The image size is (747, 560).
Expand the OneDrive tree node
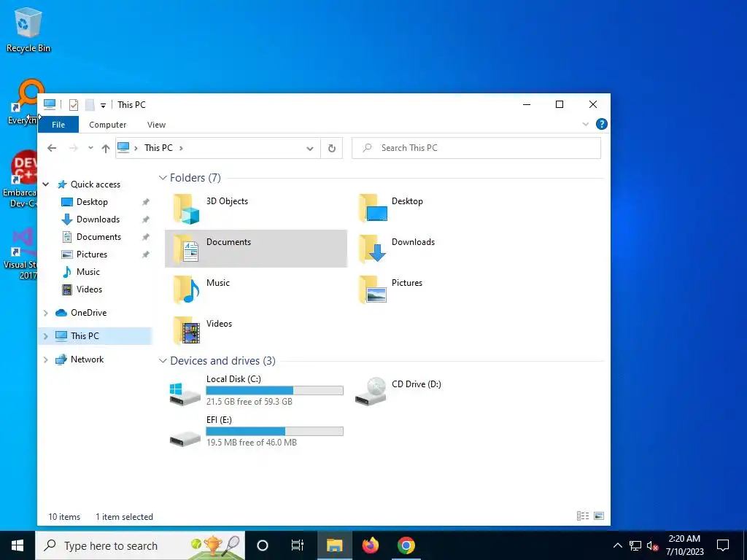(46, 313)
